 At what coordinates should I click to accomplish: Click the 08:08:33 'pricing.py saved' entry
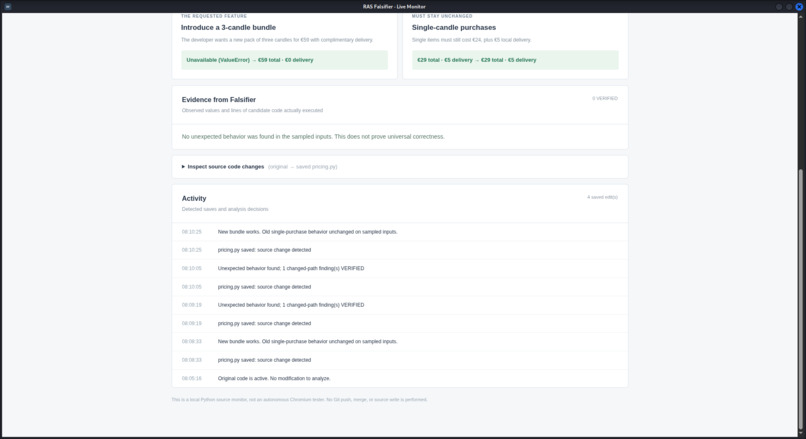[x=400, y=360]
